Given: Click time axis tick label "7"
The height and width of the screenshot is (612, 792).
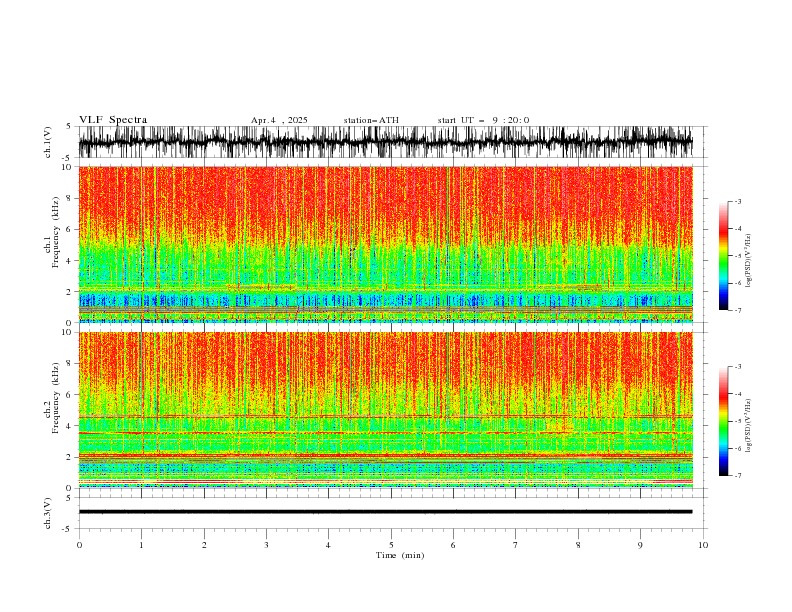Looking at the screenshot, I should 515,545.
